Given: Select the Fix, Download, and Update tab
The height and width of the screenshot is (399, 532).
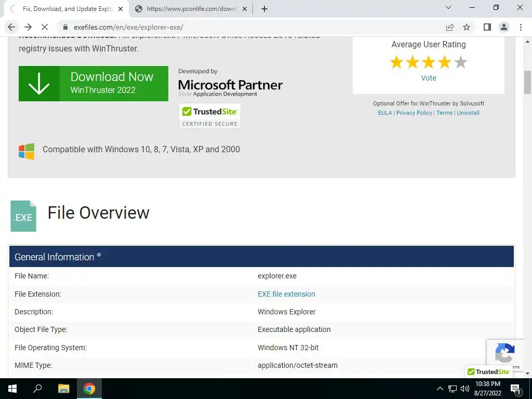Looking at the screenshot, I should [x=66, y=9].
